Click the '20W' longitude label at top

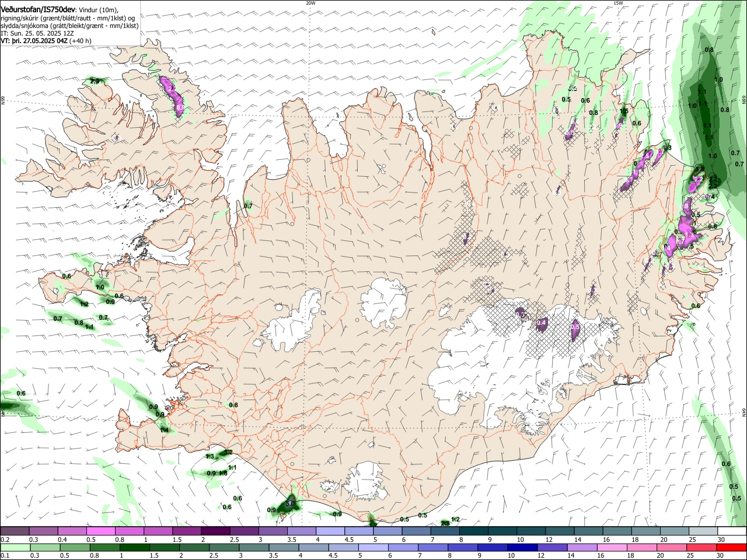pos(310,3)
